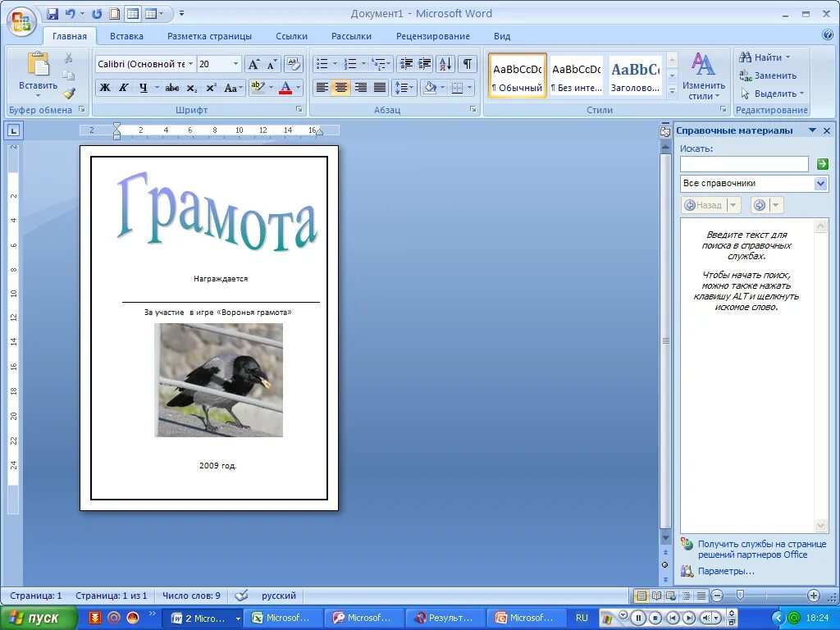Click the multilevel list icon
840x630 pixels.
[379, 64]
